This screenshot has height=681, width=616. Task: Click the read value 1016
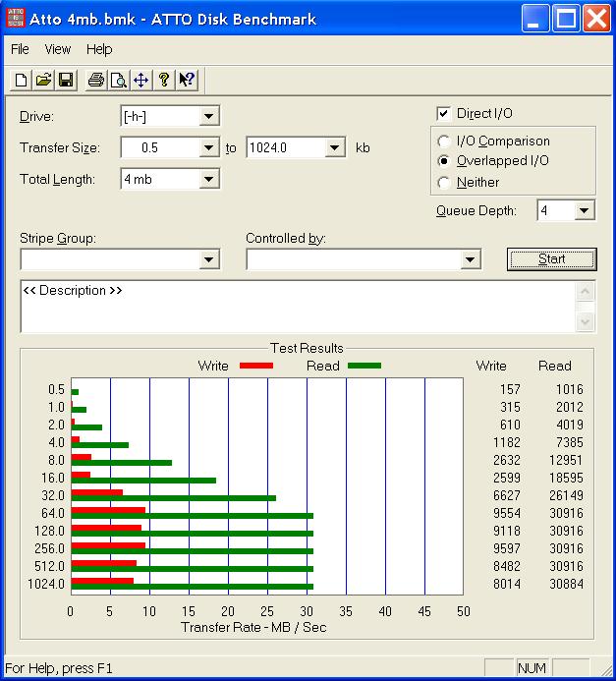click(570, 389)
